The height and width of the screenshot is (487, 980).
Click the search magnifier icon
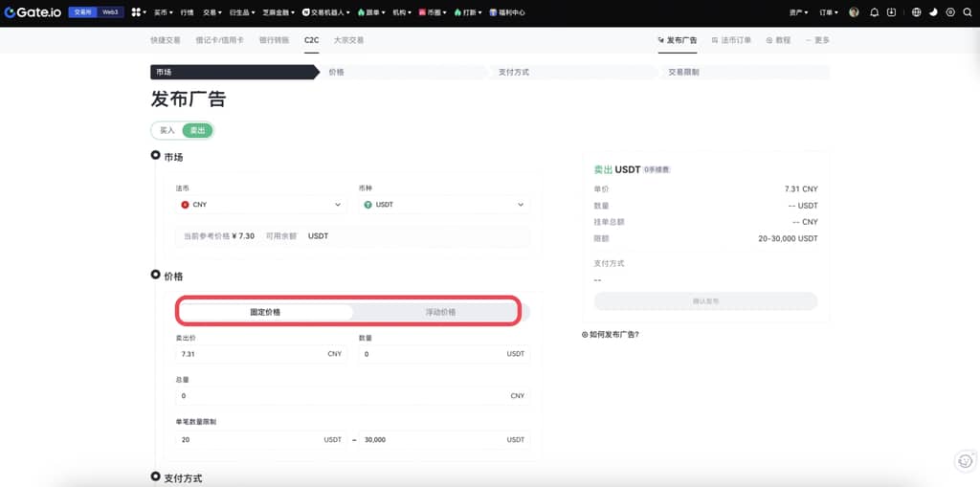[x=968, y=12]
